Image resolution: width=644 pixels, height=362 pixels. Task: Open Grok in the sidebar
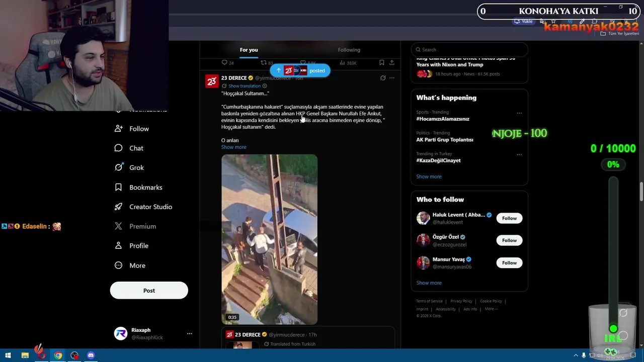pyautogui.click(x=129, y=168)
